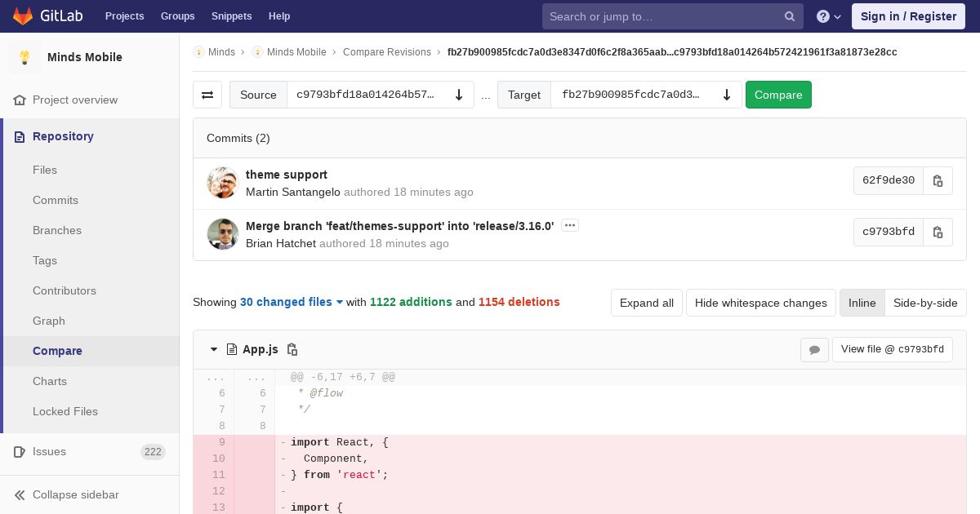This screenshot has width=980, height=514.
Task: Open the Merge branch commit title
Action: tap(400, 226)
